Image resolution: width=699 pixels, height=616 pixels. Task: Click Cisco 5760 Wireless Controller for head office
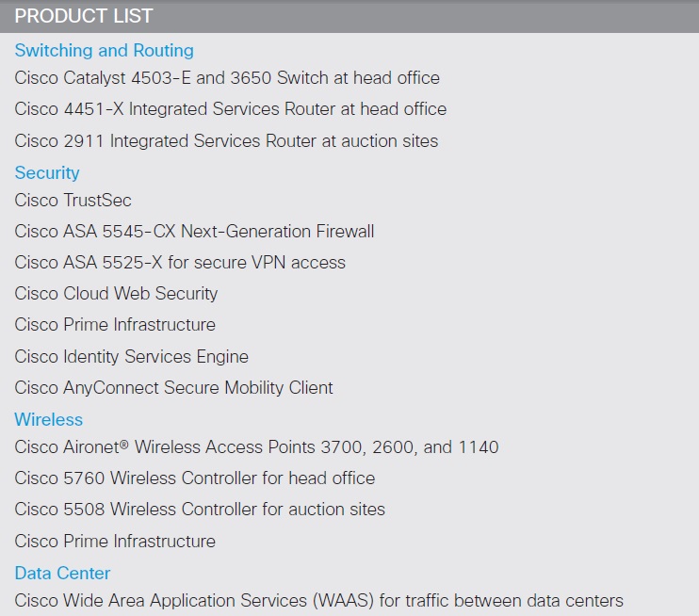[195, 478]
